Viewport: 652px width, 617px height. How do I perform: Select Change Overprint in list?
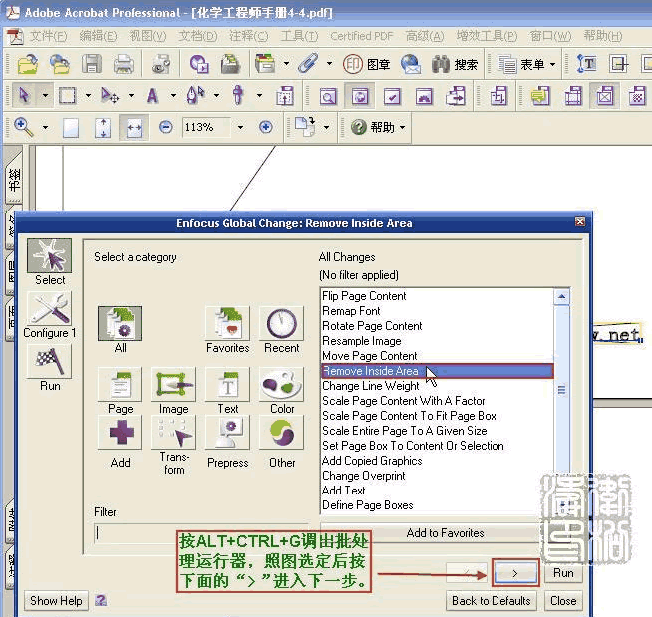(437, 476)
